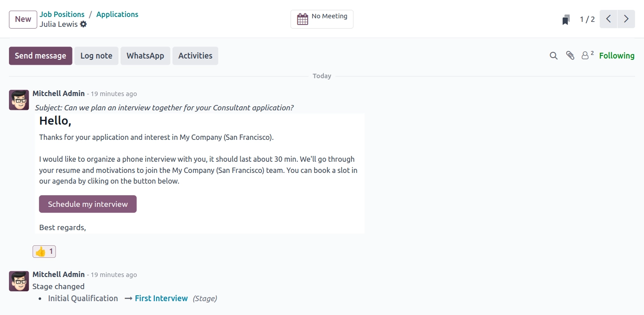The height and width of the screenshot is (315, 644).
Task: Show followers list with the person icon
Action: [585, 56]
